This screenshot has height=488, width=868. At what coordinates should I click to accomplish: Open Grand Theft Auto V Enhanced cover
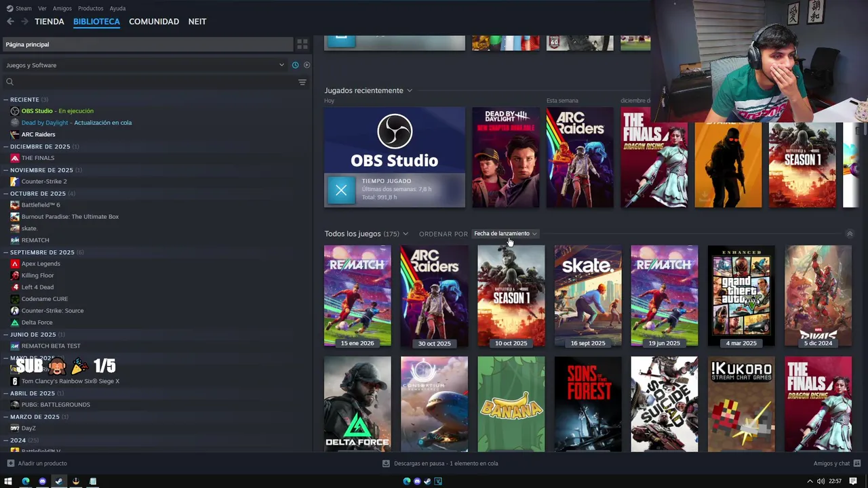pyautogui.click(x=741, y=296)
